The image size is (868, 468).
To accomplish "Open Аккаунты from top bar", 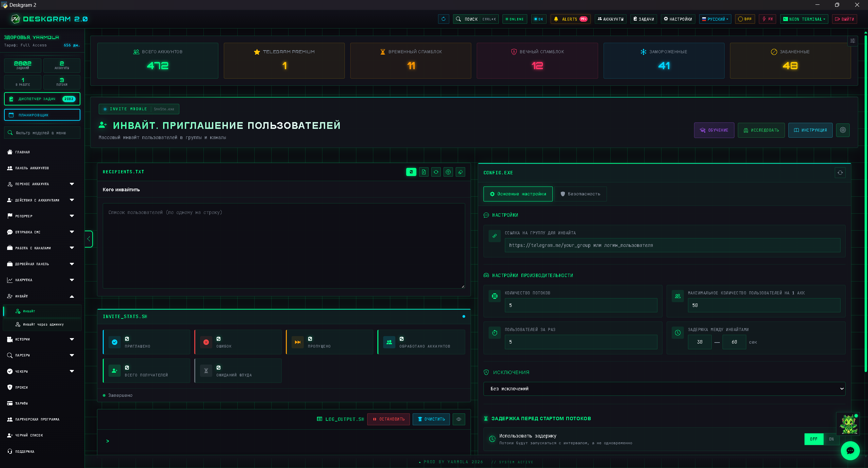I will (x=610, y=19).
